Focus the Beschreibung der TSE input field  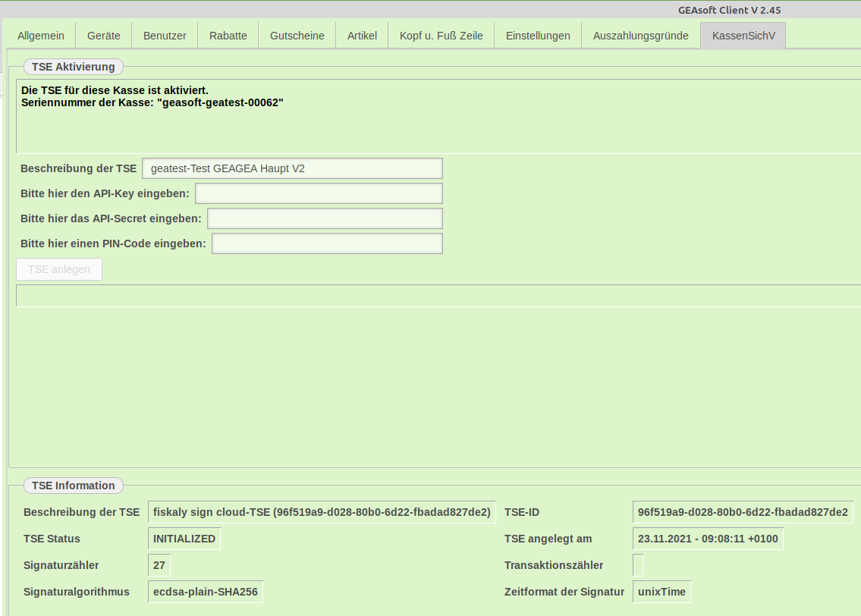292,168
